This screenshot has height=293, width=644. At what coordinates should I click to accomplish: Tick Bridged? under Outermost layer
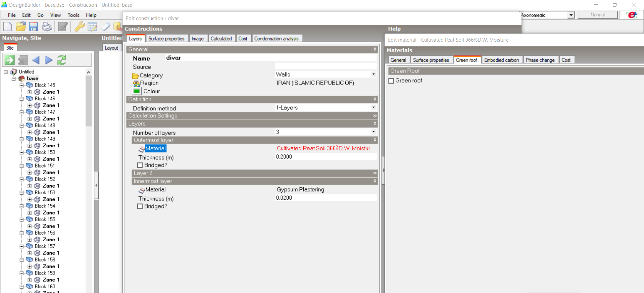(140, 165)
